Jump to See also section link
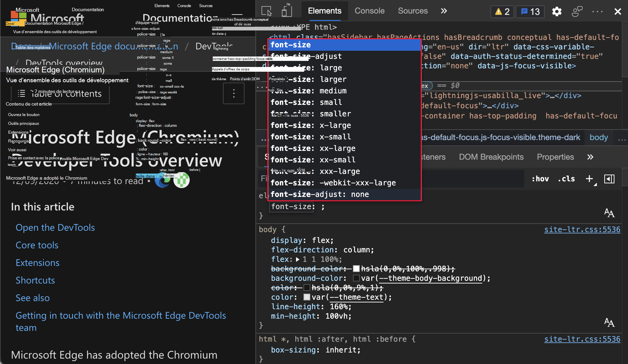The height and width of the screenshot is (364, 628). pos(33,298)
